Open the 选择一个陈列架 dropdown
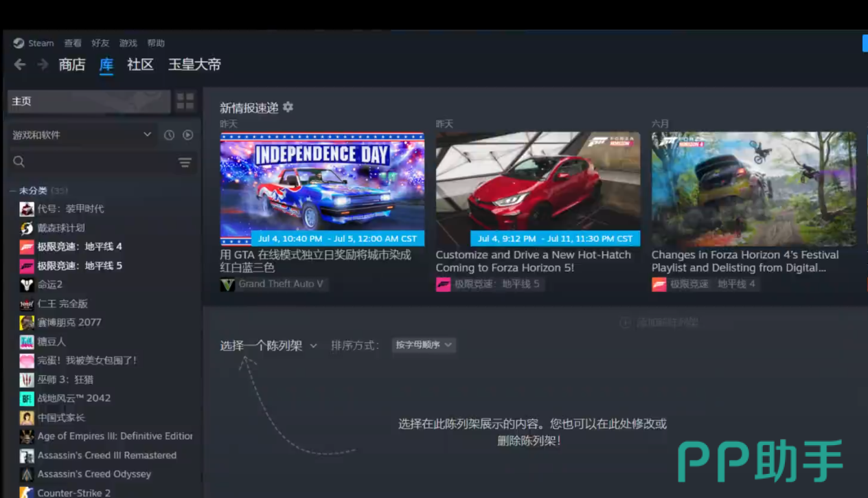868x498 pixels. [269, 346]
